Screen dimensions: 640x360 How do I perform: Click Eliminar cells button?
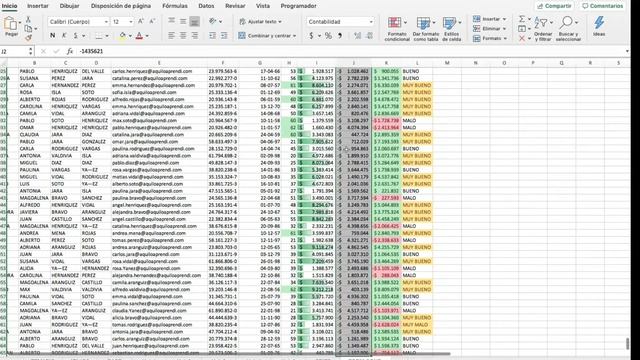coord(489,29)
